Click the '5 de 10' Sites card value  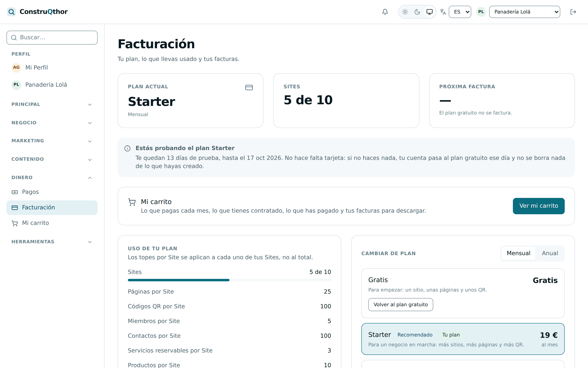pos(308,100)
